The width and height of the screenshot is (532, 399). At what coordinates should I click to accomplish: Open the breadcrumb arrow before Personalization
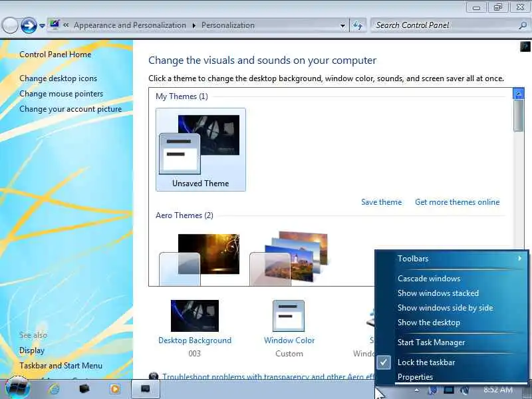click(194, 25)
